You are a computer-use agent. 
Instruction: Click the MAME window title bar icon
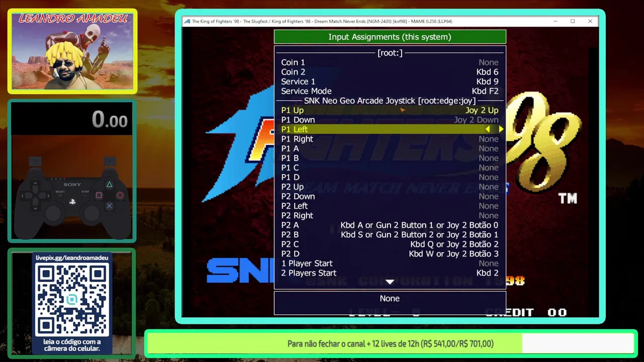click(187, 22)
